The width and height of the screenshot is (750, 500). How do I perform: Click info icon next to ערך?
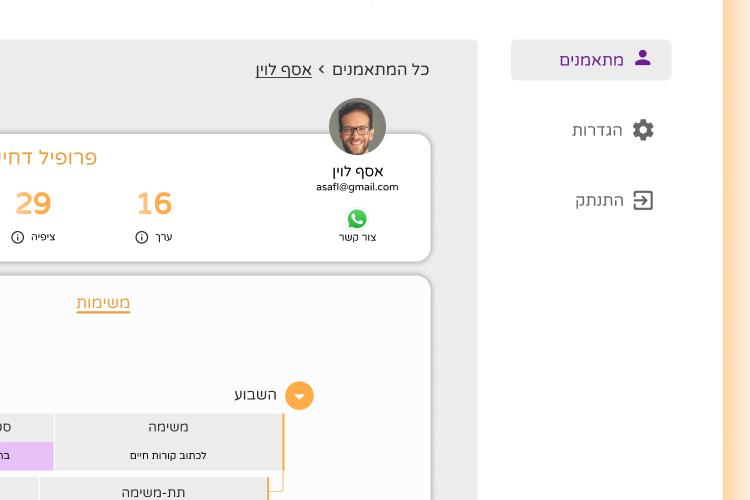[141, 238]
